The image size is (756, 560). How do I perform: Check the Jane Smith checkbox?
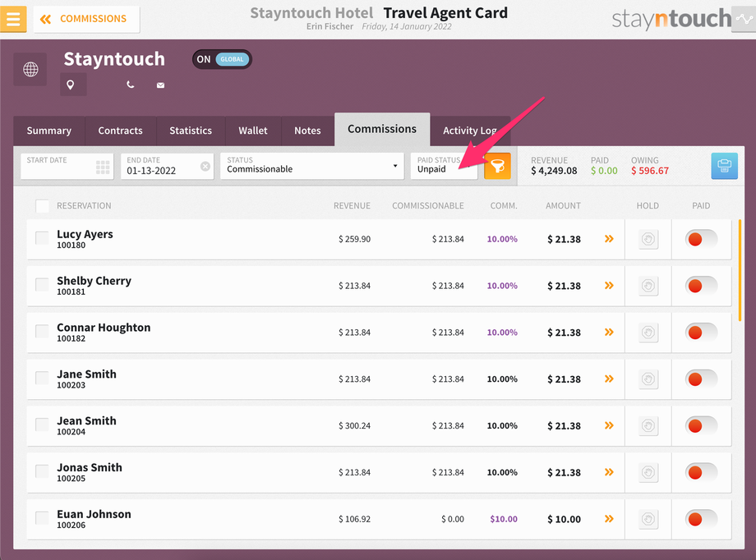click(x=42, y=378)
